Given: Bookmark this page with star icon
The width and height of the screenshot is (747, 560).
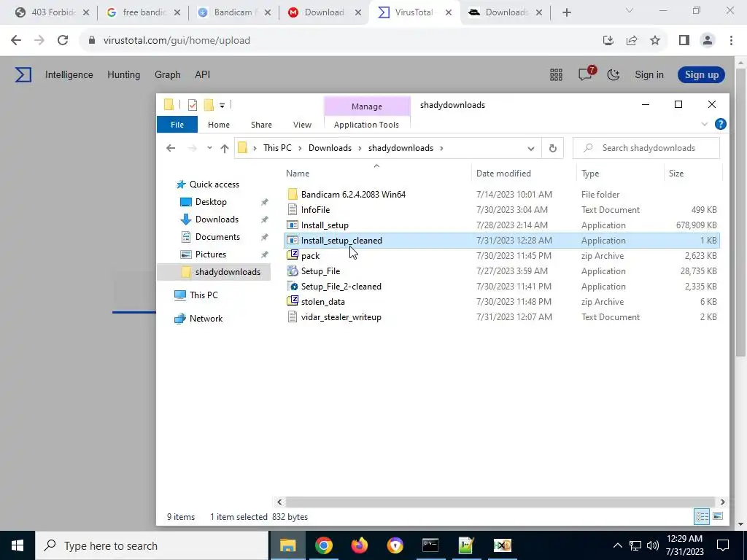Looking at the screenshot, I should click(x=655, y=41).
